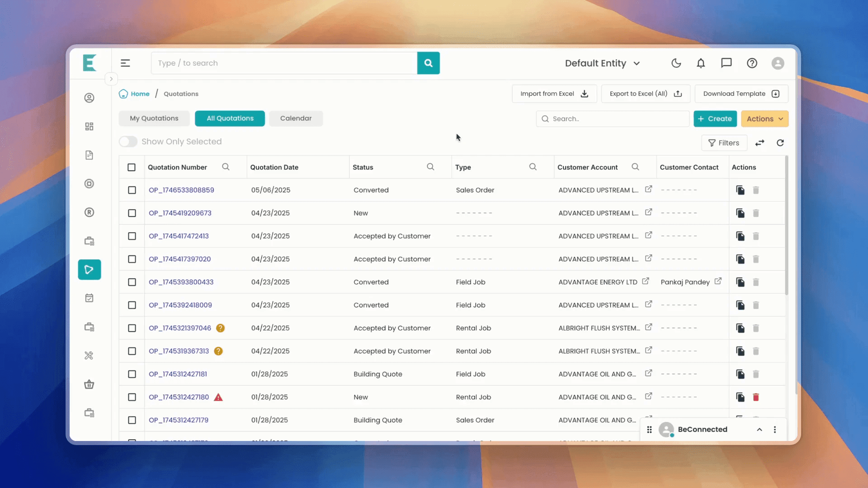Switch to Calendar tab

296,118
